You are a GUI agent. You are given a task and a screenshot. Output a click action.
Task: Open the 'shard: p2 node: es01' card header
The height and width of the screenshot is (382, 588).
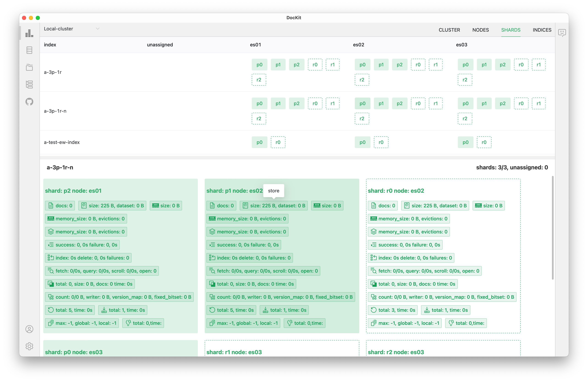(73, 191)
